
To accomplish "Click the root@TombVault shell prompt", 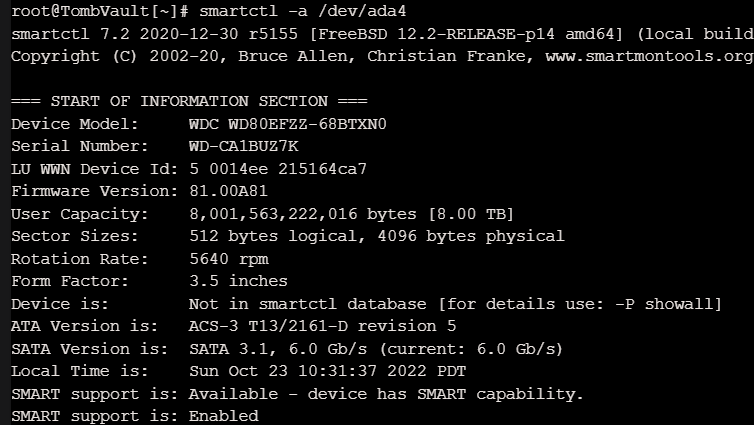I will click(100, 11).
